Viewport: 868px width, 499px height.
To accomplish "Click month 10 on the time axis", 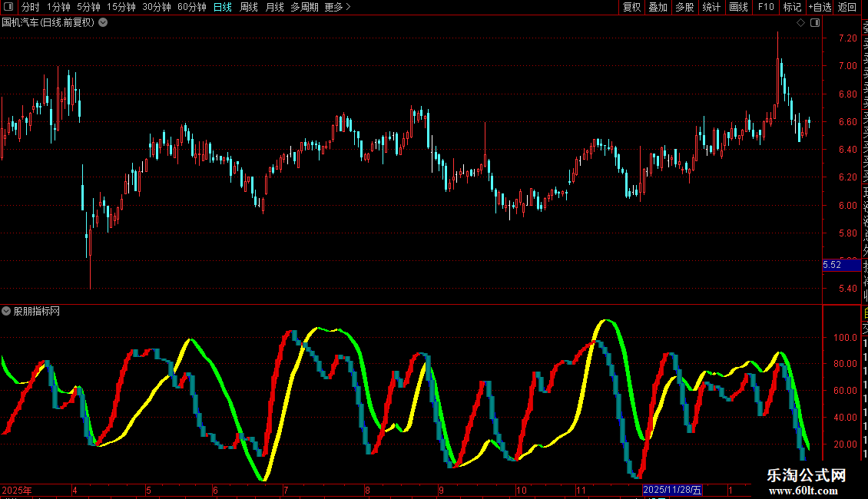I will point(521,490).
